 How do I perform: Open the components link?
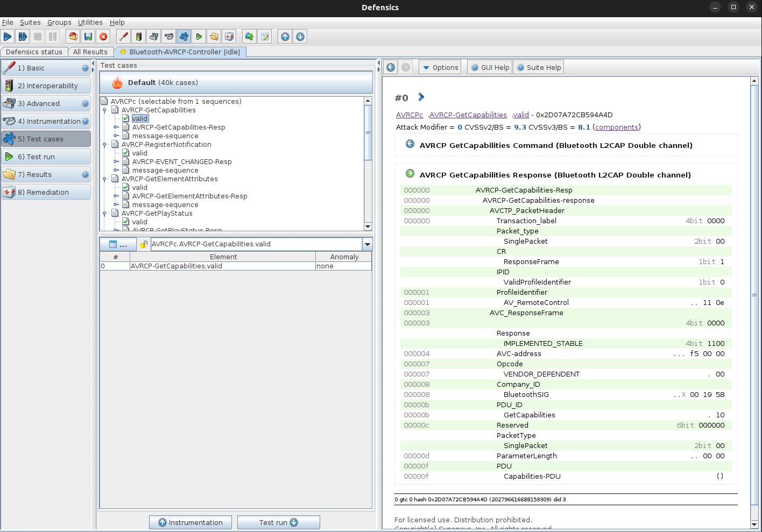coord(616,127)
